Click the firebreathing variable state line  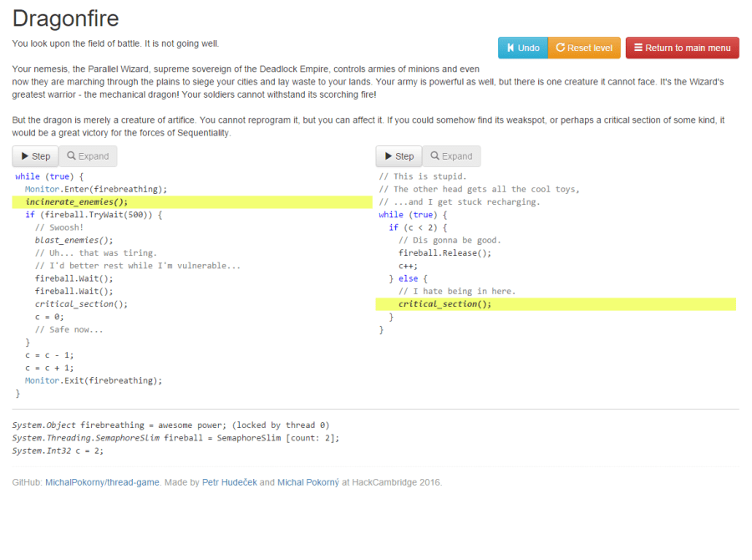(x=170, y=425)
